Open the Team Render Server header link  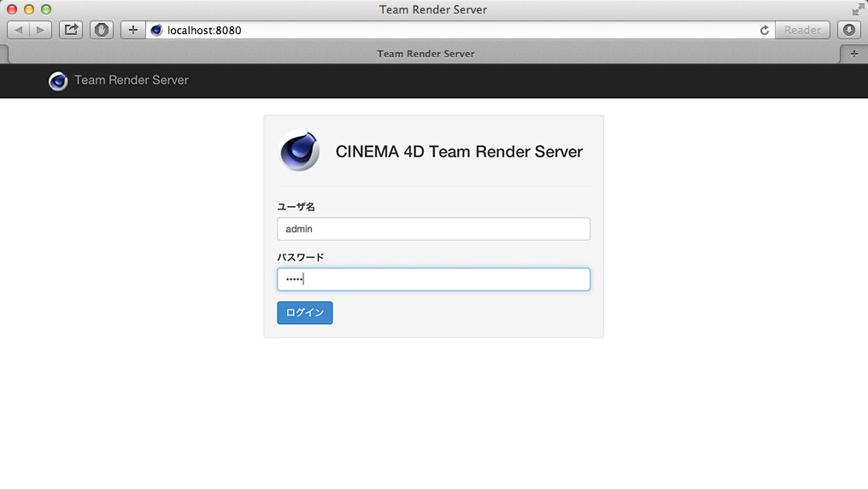click(132, 80)
